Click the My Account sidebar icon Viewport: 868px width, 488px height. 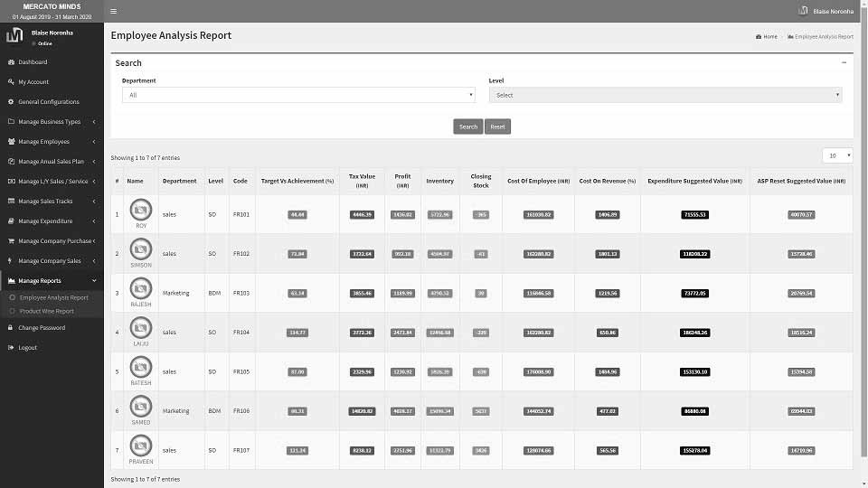pos(11,82)
